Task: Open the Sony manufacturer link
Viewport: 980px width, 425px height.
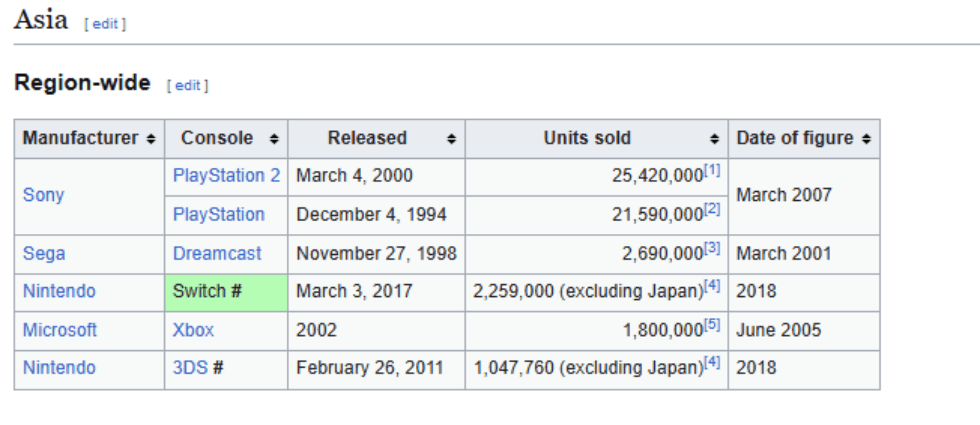Action: point(44,195)
